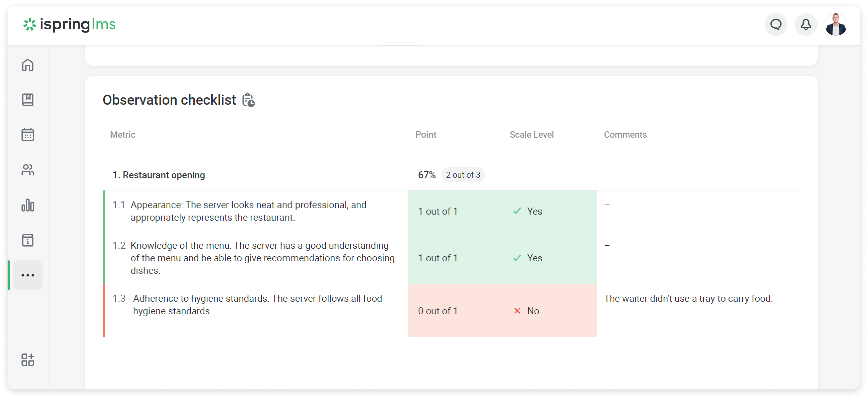Open the Home icon in sidebar
This screenshot has width=868, height=399.
[x=27, y=65]
